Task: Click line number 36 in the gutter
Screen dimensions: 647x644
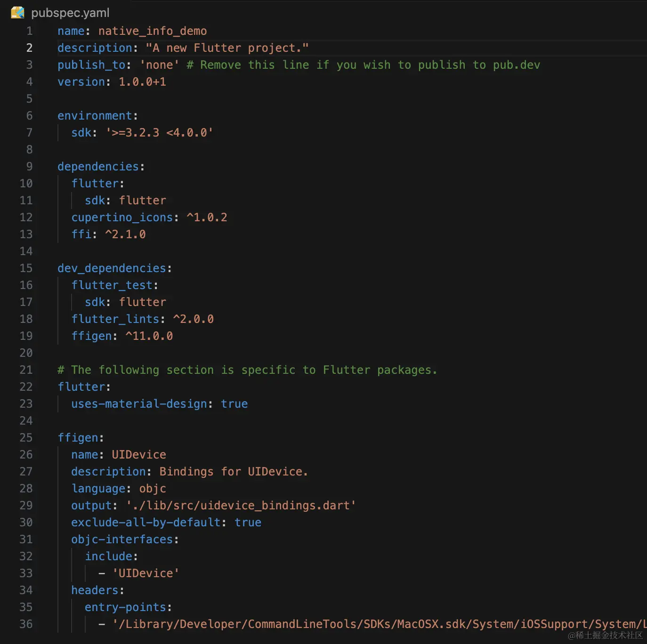Action: point(26,624)
